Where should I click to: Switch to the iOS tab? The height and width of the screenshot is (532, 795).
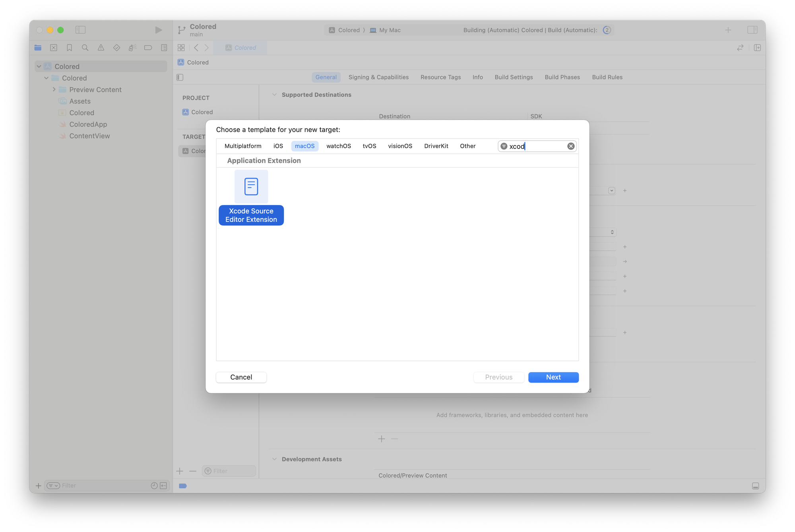[x=278, y=146]
